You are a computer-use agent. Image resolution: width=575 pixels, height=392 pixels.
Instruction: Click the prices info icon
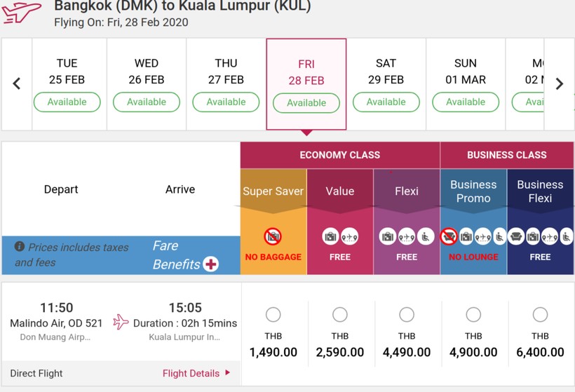point(20,247)
